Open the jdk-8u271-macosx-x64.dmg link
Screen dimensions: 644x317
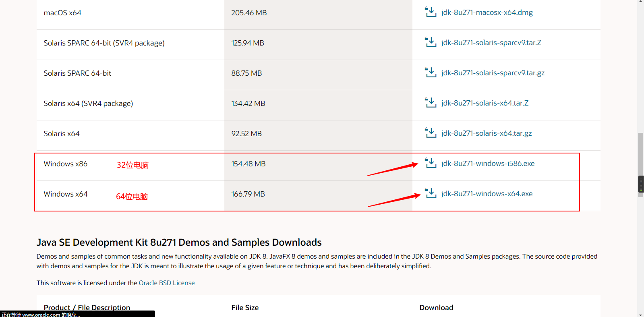coord(487,12)
